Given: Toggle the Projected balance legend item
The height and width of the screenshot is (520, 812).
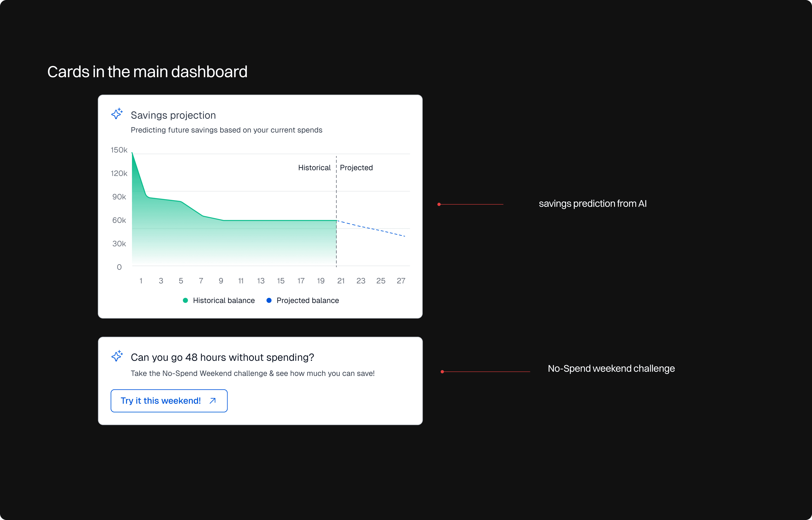Looking at the screenshot, I should (x=307, y=300).
